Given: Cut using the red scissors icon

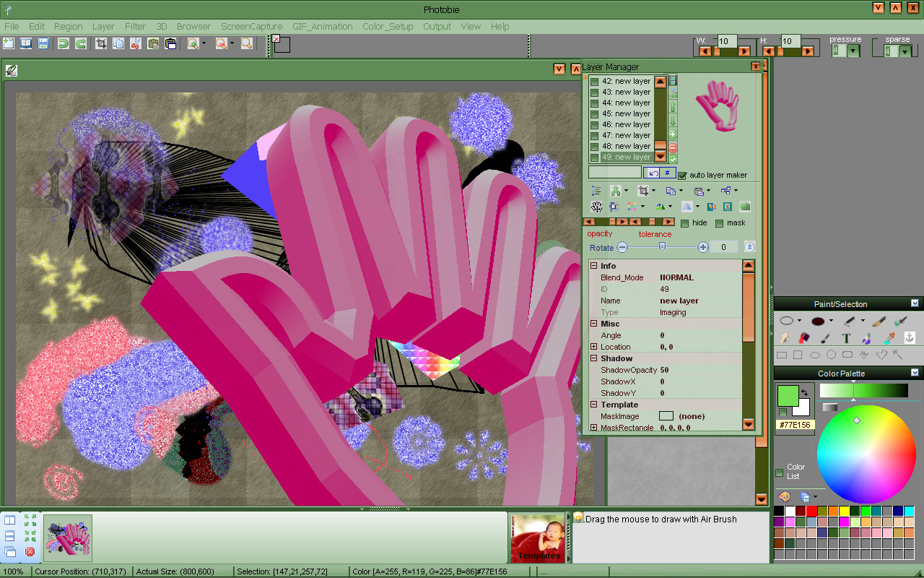Looking at the screenshot, I should click(136, 43).
